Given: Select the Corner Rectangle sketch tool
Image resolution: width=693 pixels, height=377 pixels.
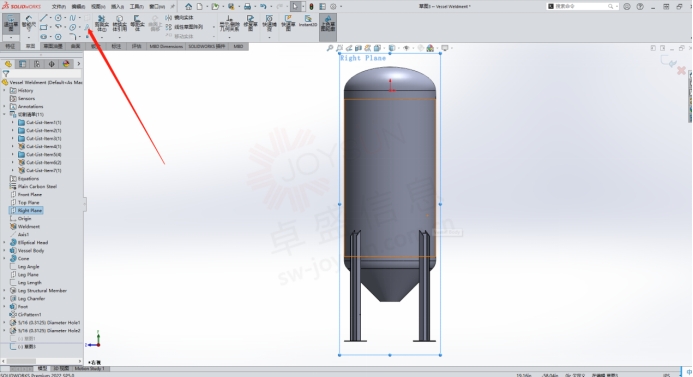Looking at the screenshot, I should pos(43,27).
